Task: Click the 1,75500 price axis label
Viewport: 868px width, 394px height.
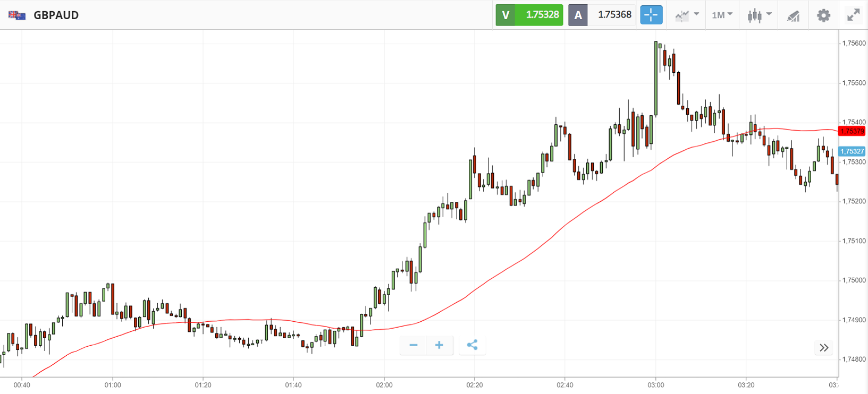Action: pos(854,83)
